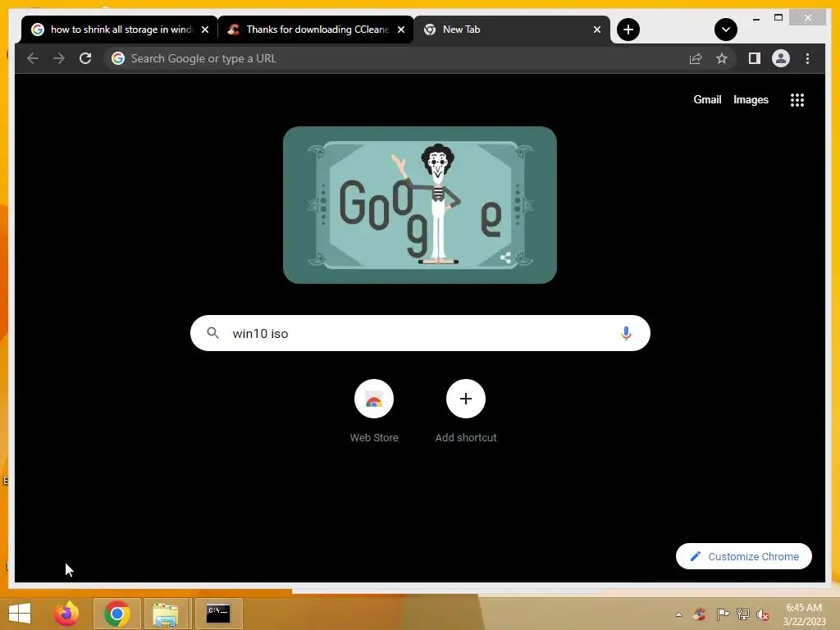Share this page icon in address bar

click(696, 58)
